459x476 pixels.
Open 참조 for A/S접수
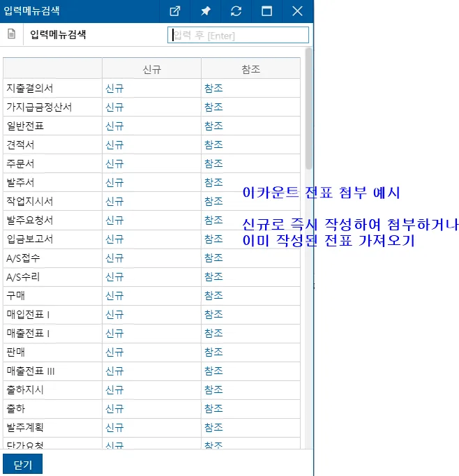(213, 258)
